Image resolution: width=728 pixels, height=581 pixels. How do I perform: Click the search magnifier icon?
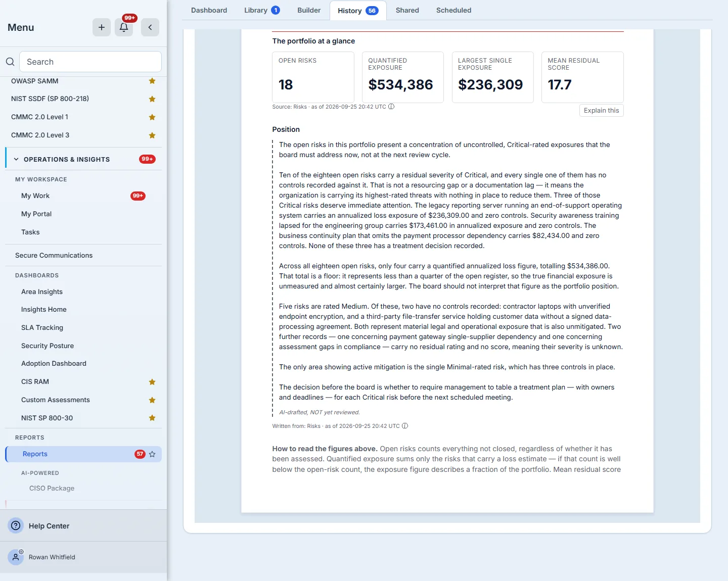click(x=10, y=62)
